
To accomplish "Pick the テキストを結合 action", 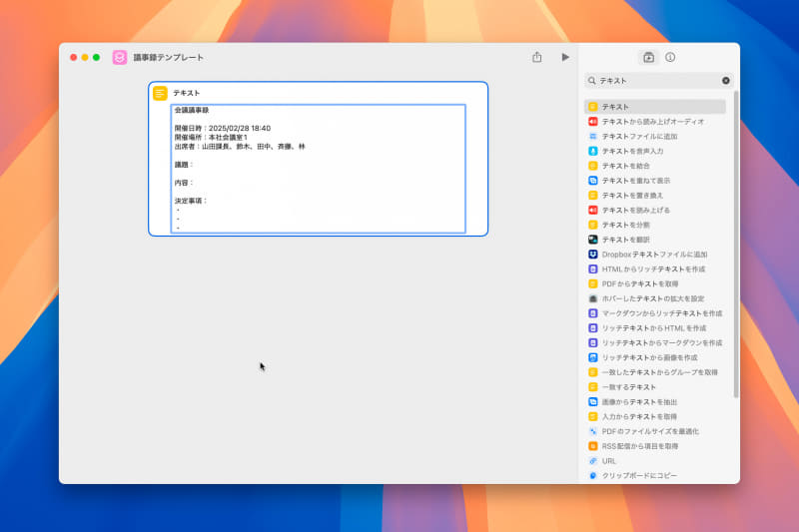I will (655, 166).
